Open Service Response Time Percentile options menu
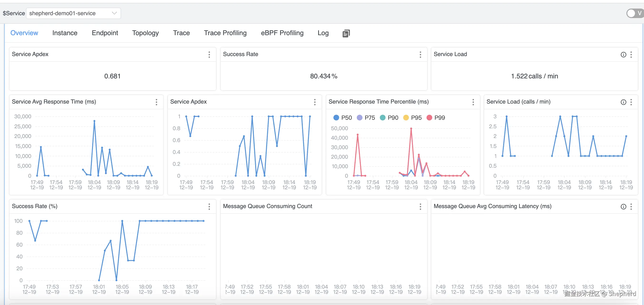Screen dimensions: 644x305 [x=473, y=102]
